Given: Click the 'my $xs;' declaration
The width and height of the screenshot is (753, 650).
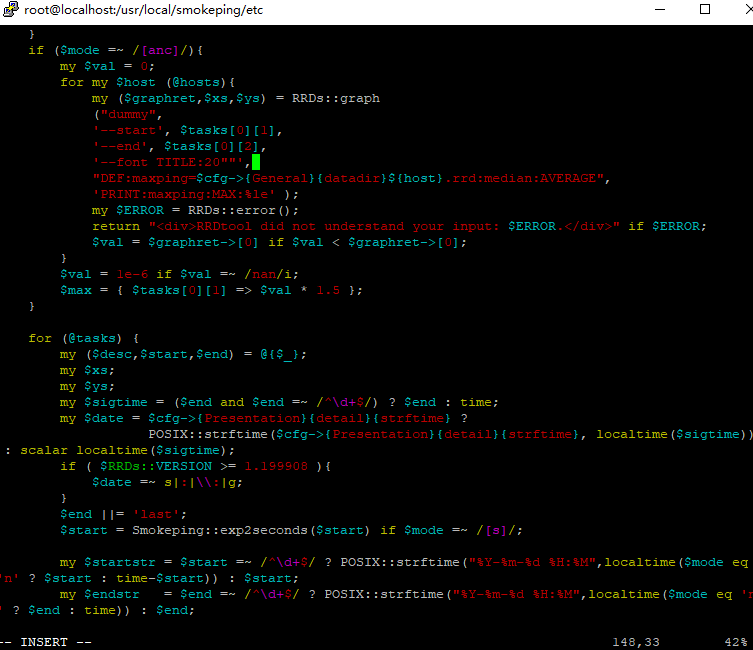Looking at the screenshot, I should [87, 371].
